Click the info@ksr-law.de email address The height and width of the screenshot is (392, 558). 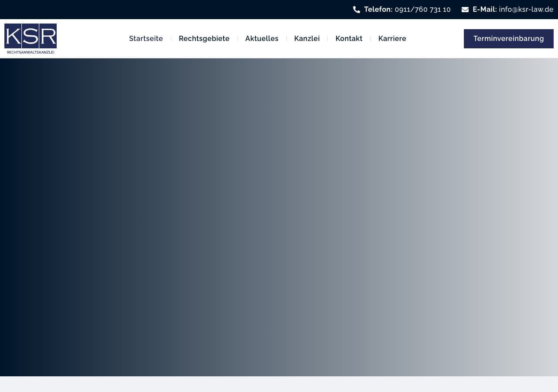pos(526,10)
